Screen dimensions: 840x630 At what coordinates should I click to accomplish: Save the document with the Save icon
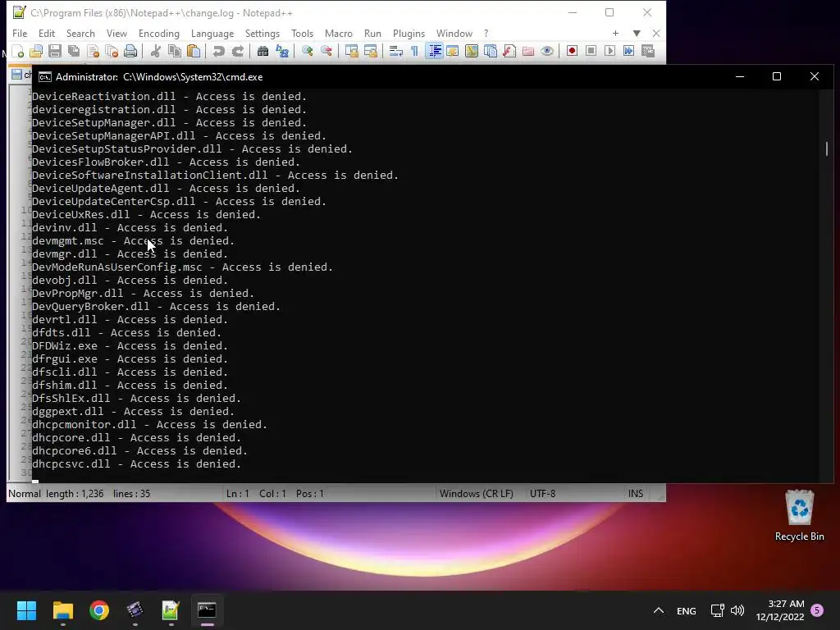tap(55, 51)
